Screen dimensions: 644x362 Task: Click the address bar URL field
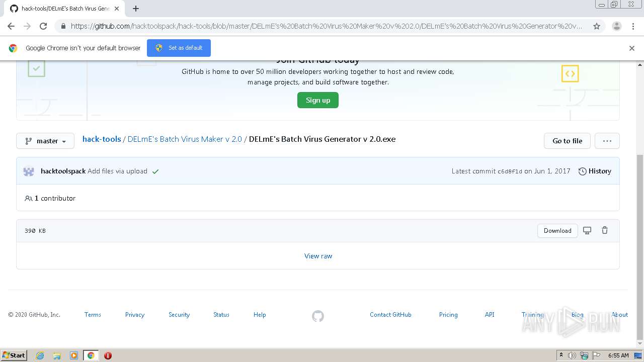(x=326, y=26)
